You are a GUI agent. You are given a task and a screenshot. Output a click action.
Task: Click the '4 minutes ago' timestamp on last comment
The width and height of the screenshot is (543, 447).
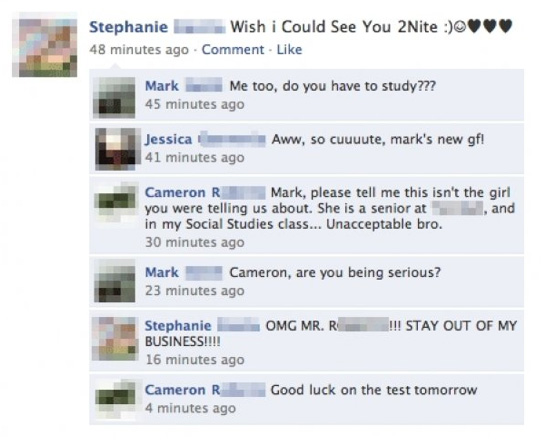click(190, 408)
